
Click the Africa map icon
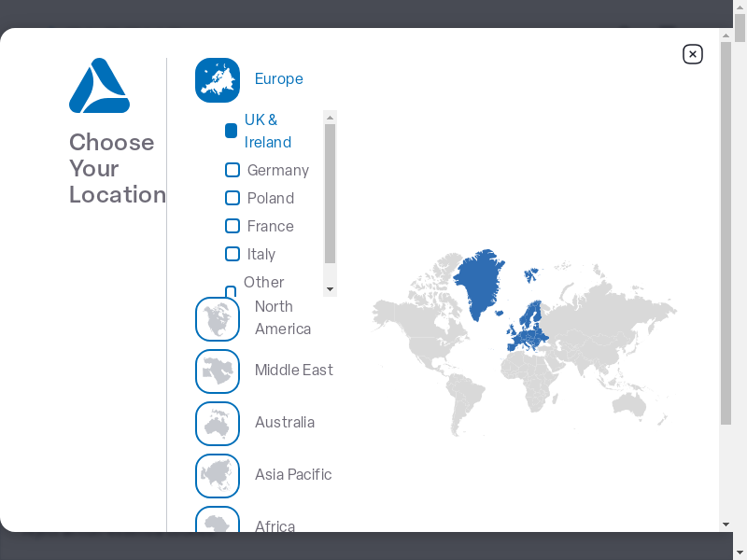[x=218, y=521]
